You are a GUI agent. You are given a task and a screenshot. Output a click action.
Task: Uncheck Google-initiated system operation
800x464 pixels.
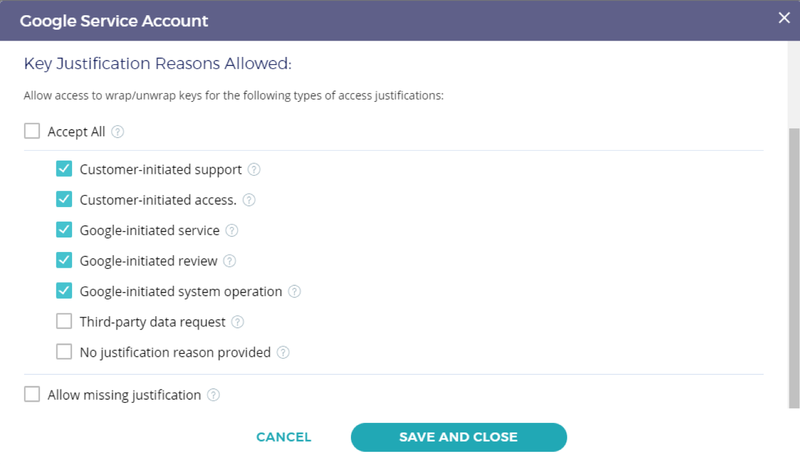[64, 290]
